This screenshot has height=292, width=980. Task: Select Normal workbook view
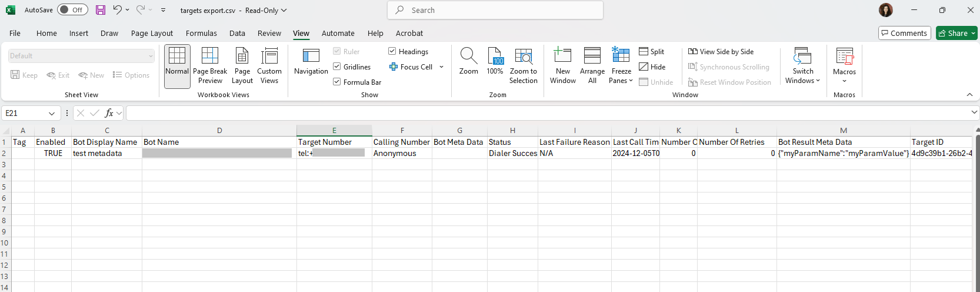tap(177, 66)
